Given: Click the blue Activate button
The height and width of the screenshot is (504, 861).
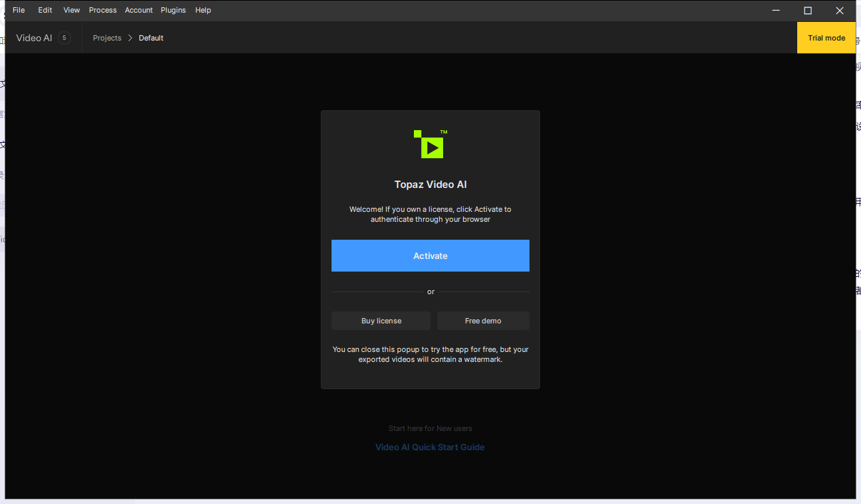Looking at the screenshot, I should click(x=430, y=256).
